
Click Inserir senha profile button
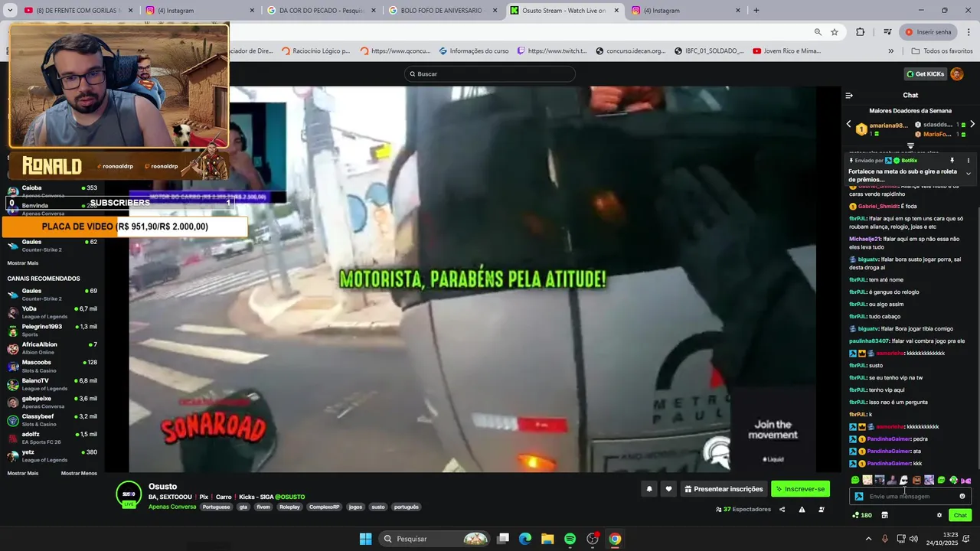929,32
